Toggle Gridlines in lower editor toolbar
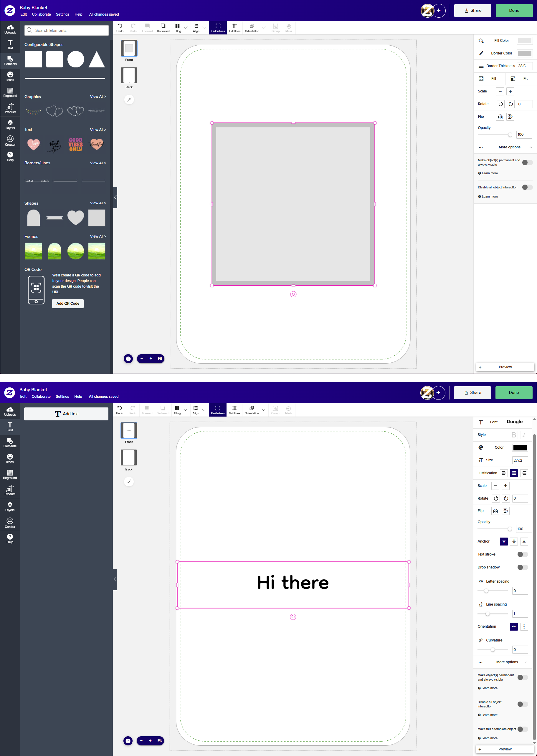537x756 pixels. click(234, 410)
